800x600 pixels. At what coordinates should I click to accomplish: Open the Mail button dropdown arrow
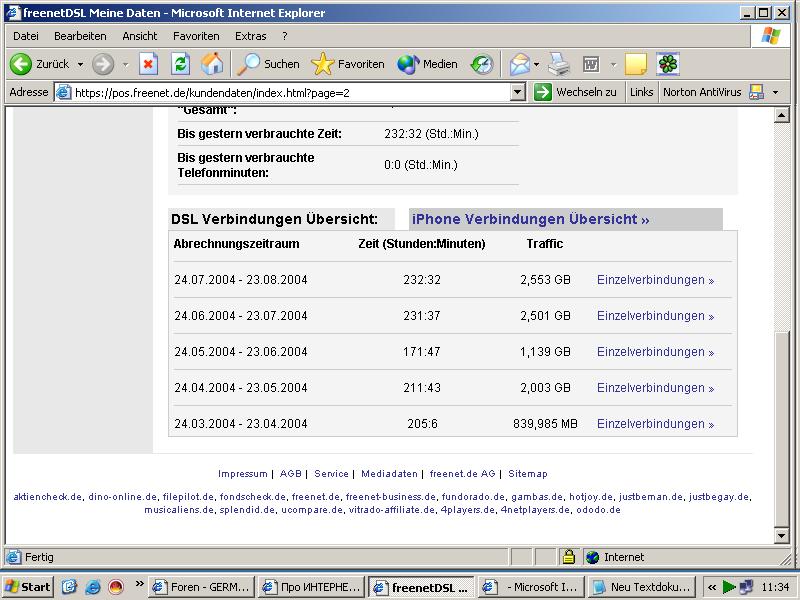pyautogui.click(x=536, y=64)
